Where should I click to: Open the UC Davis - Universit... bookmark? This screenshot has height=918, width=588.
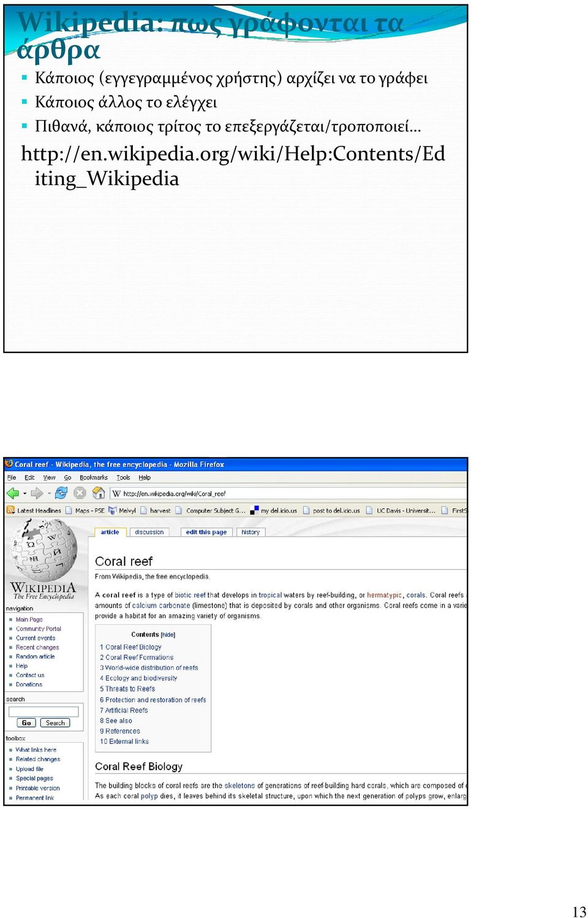pos(401,510)
